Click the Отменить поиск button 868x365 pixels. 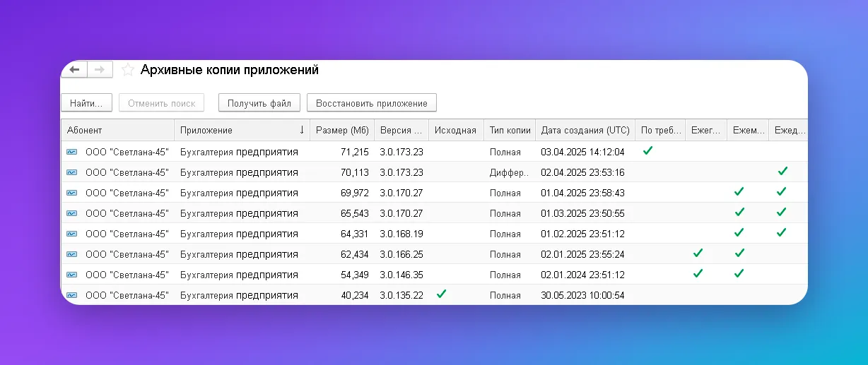[x=161, y=102]
